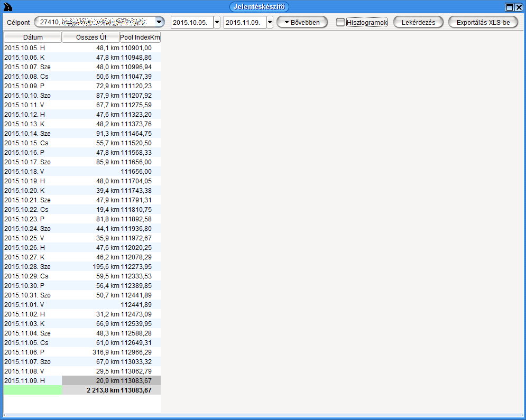526x420 pixels.
Task: Open the Célpont dropdown list
Action: pyautogui.click(x=160, y=22)
